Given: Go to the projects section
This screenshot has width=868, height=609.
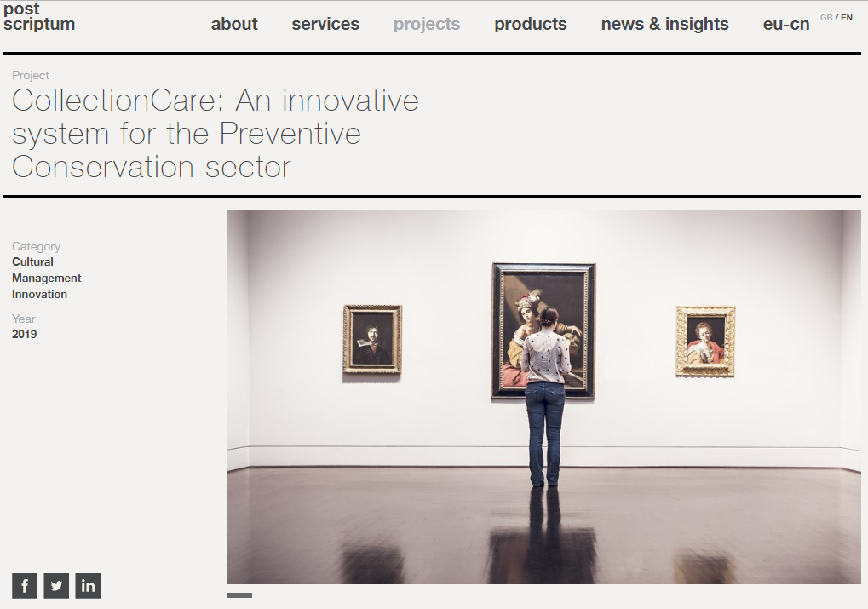Looking at the screenshot, I should coord(427,24).
